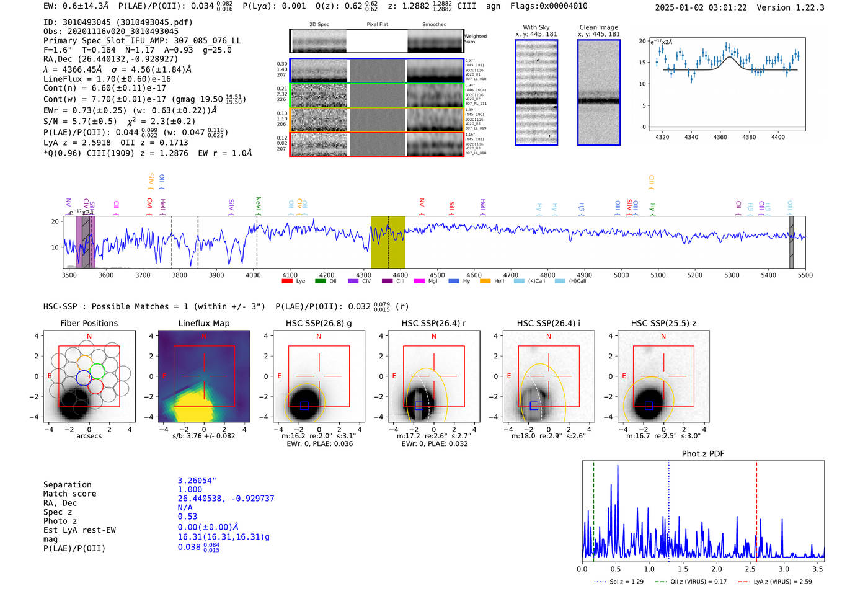Click the 'LyA z = 2.5918' line
This screenshot has width=868, height=591.
coord(77,142)
